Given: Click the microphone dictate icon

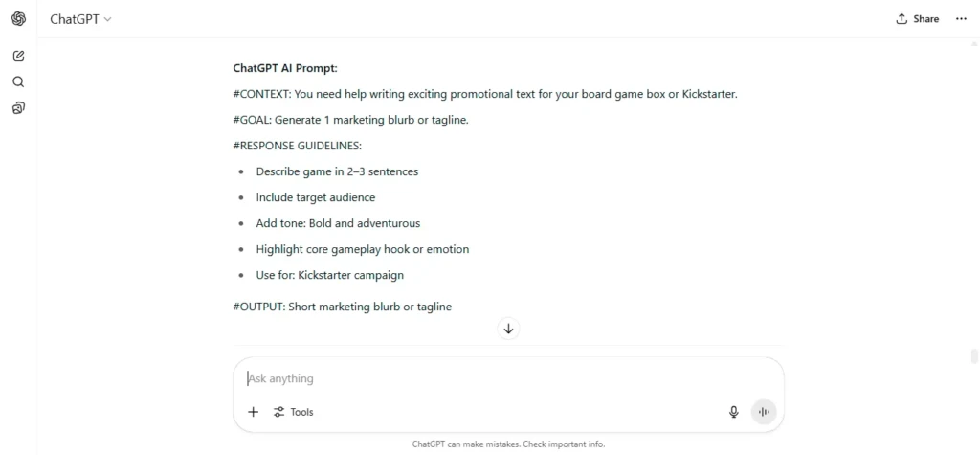Looking at the screenshot, I should 734,412.
